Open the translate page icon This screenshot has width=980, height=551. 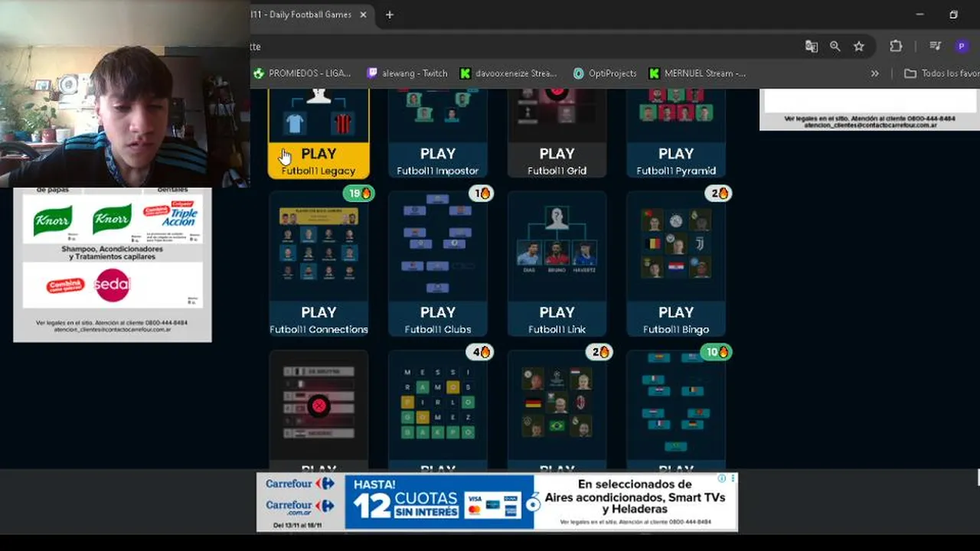(812, 47)
